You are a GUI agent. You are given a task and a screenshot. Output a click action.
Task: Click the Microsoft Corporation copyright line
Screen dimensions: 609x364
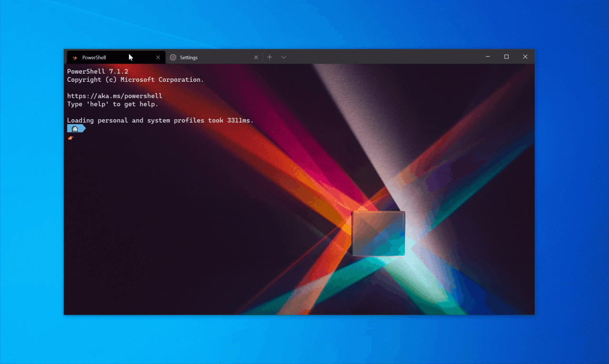136,79
